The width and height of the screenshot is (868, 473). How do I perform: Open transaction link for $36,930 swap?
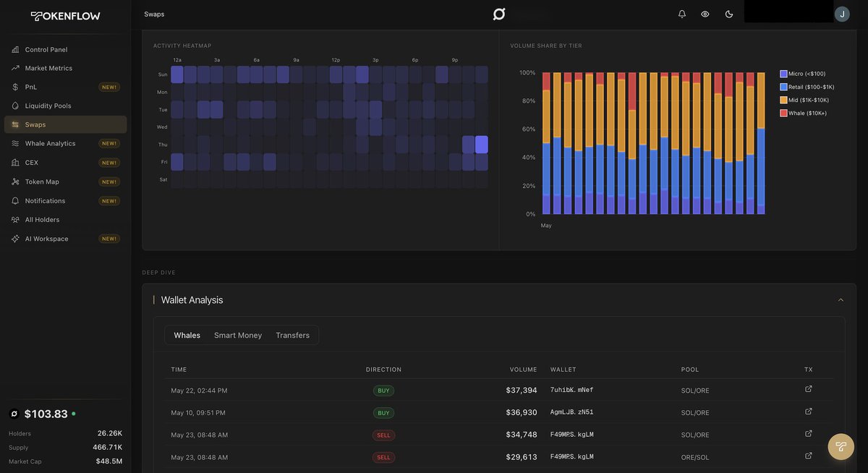tap(809, 412)
